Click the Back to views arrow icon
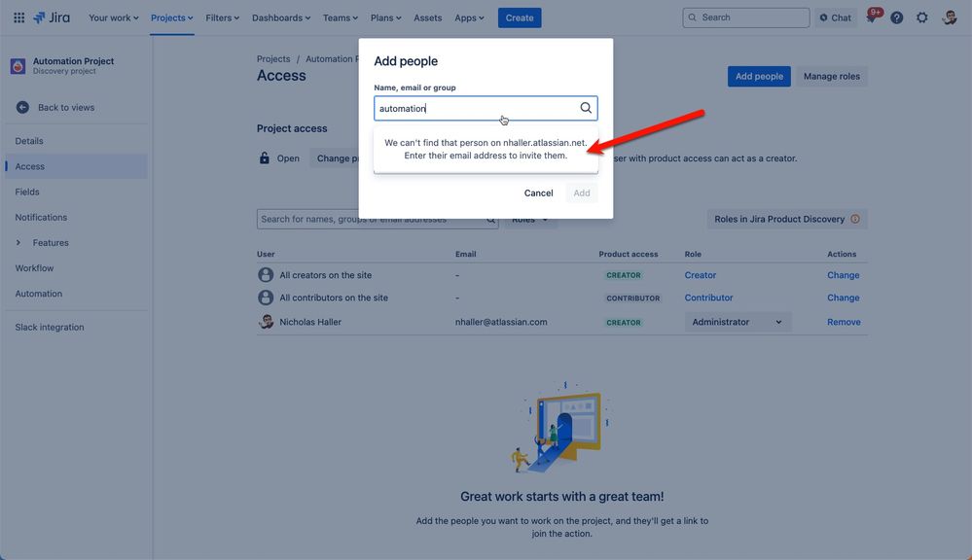972x560 pixels. 22,107
